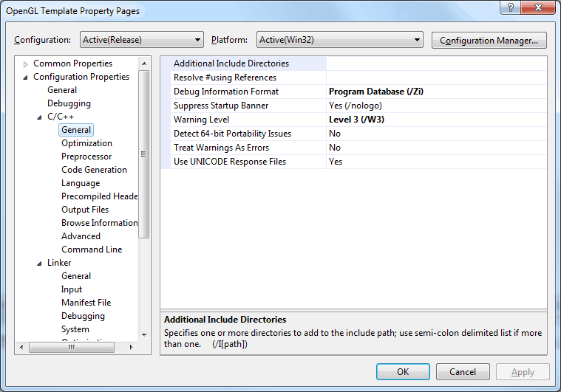
Task: Select the Linker tree node label
Action: (x=59, y=263)
